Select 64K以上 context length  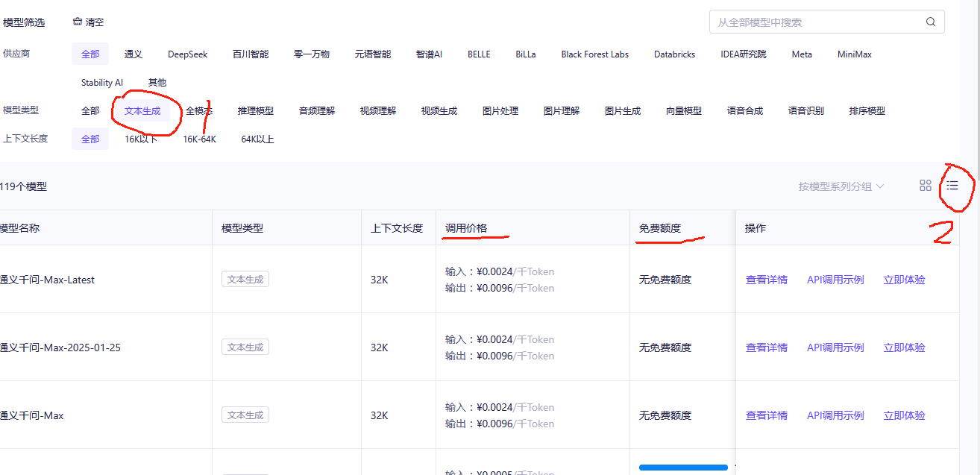pyautogui.click(x=257, y=139)
